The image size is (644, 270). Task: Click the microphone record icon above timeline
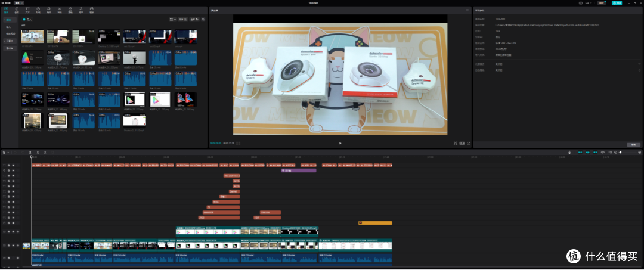click(x=569, y=152)
